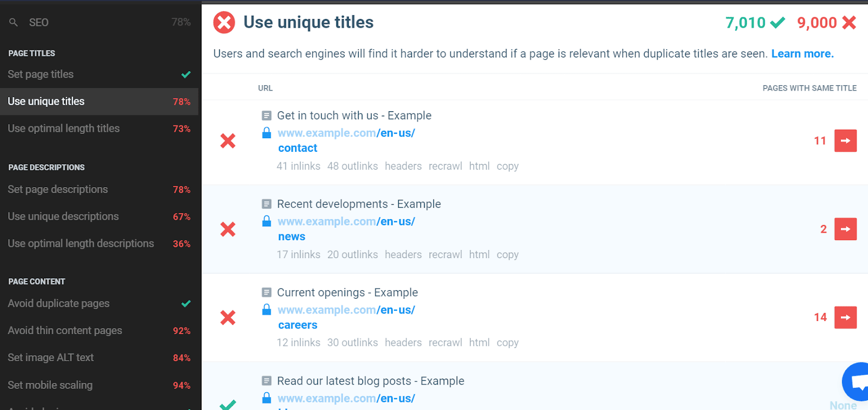Filter by the 9,000 failed pages count
This screenshot has width=868, height=410.
point(826,23)
